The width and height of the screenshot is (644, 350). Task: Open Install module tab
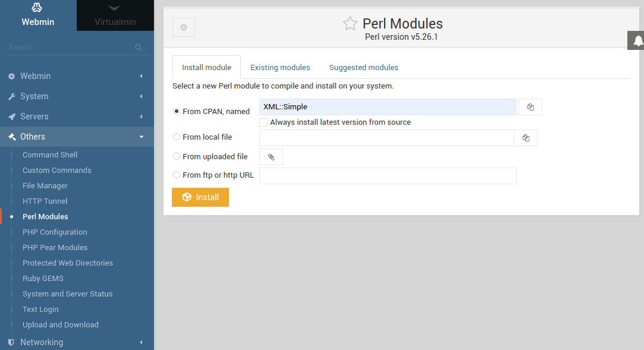pos(206,67)
